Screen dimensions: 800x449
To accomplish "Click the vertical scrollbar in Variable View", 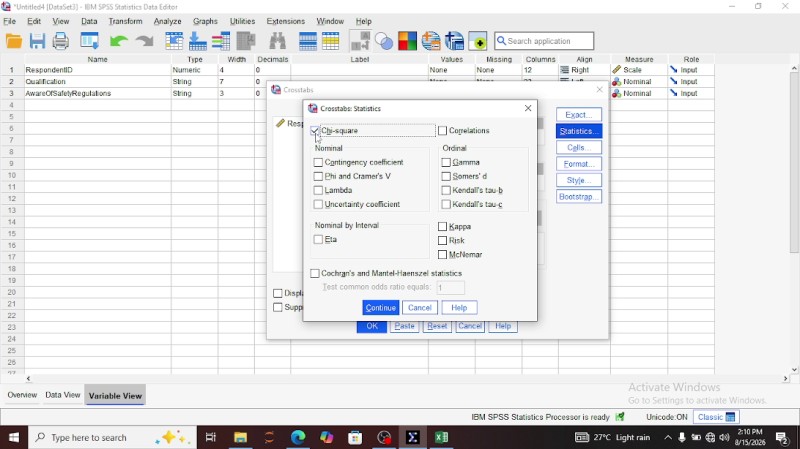I will (x=794, y=163).
